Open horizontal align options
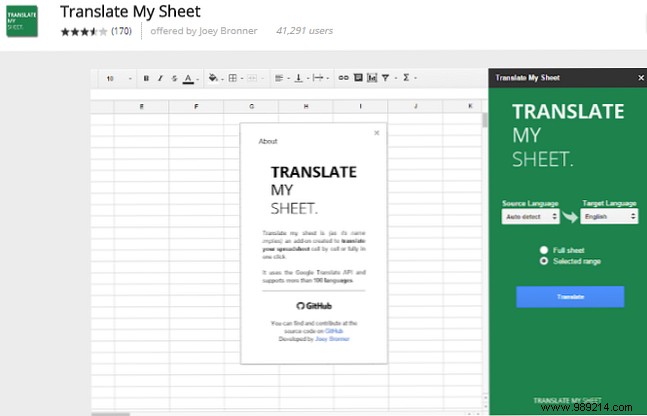The image size is (647, 416). [279, 78]
